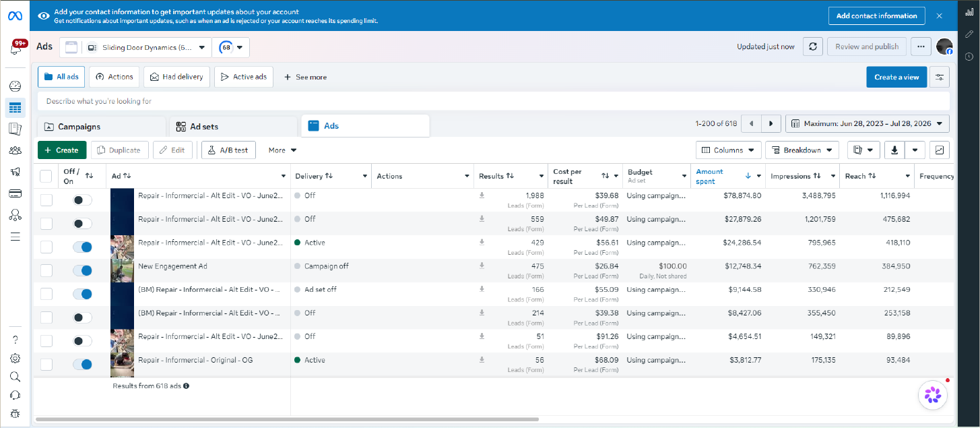Switch to the Campaigns tab
Image resolution: width=980 pixels, height=428 pixels.
pyautogui.click(x=102, y=126)
